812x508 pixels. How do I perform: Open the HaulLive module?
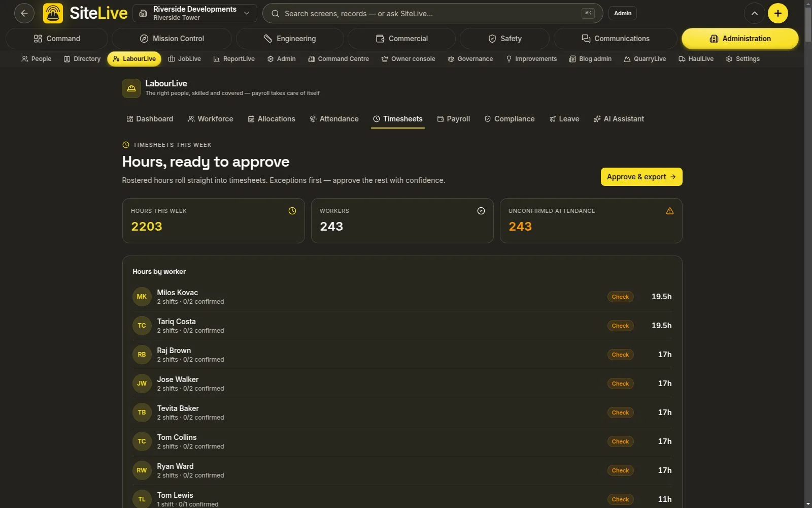click(696, 59)
